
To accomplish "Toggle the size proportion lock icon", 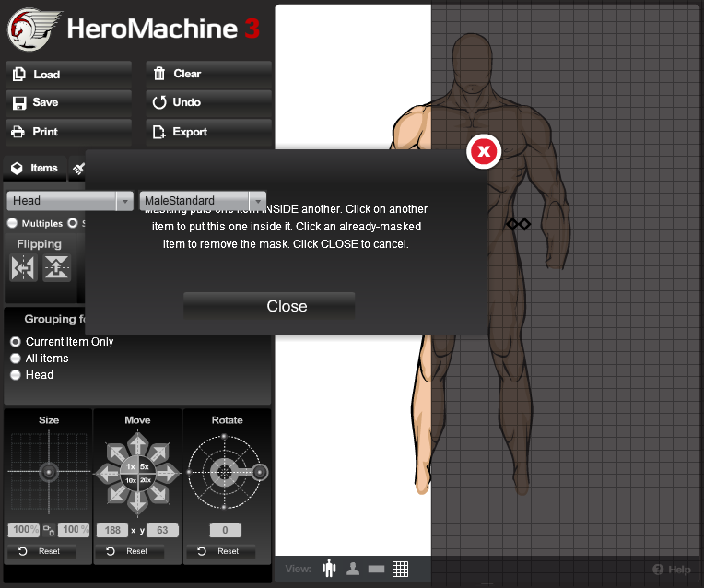I will [49, 530].
